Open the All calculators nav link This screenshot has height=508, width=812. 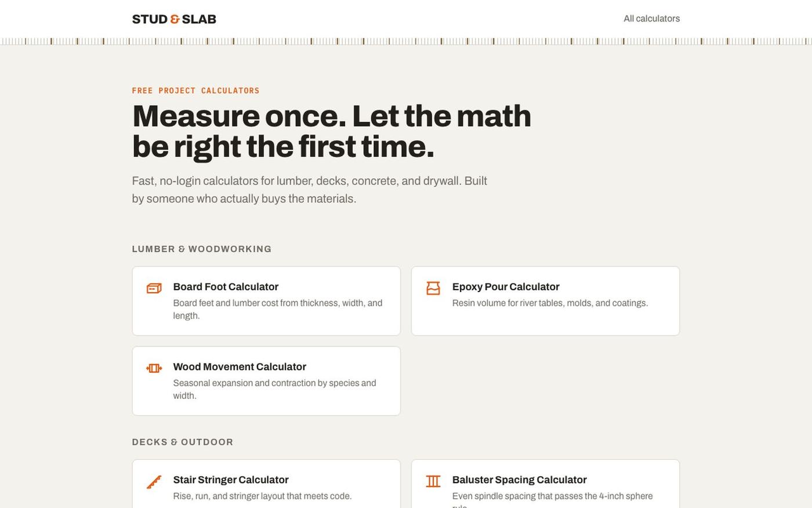tap(651, 19)
